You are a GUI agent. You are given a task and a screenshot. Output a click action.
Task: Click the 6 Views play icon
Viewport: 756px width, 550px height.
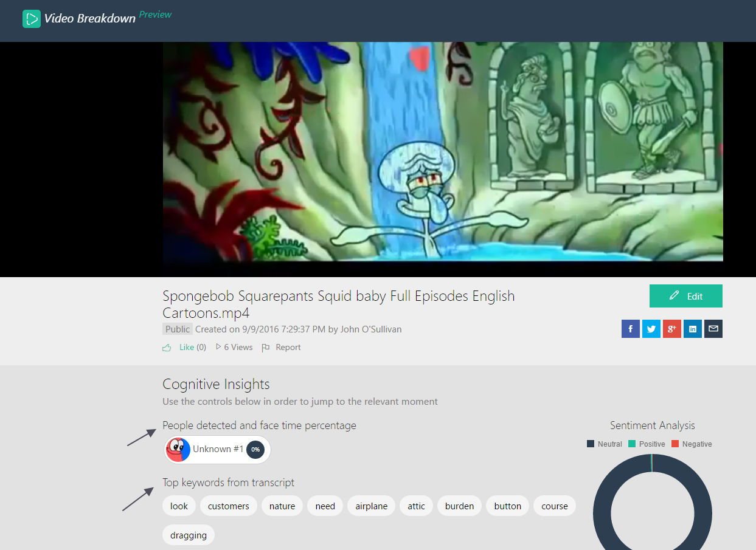[218, 347]
